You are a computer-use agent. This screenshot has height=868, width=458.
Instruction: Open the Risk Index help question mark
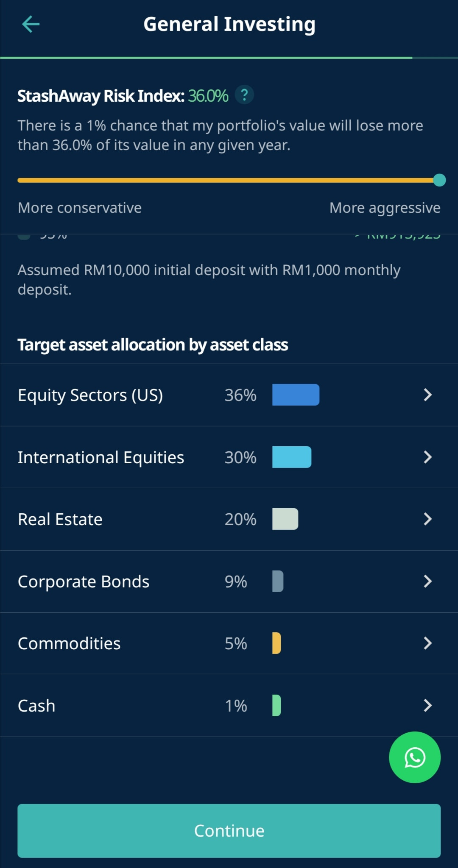244,95
